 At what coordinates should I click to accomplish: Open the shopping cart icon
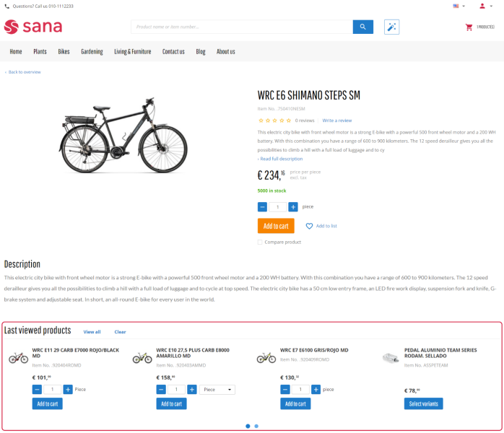click(469, 27)
